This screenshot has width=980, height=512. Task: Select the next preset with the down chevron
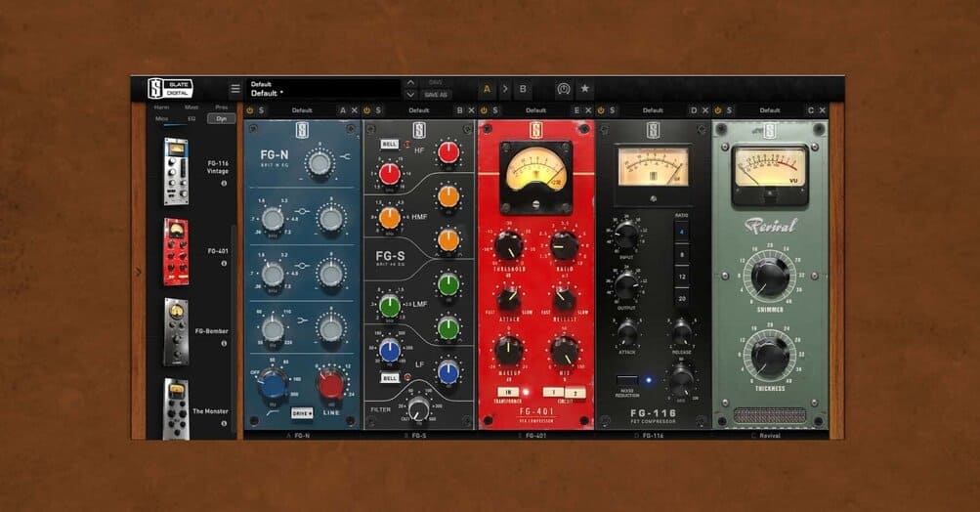pos(410,95)
